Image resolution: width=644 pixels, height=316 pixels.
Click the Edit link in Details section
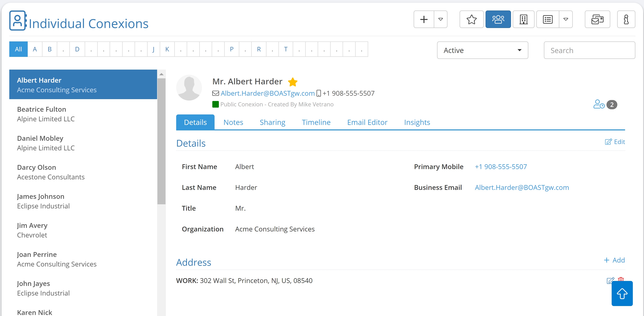[615, 142]
